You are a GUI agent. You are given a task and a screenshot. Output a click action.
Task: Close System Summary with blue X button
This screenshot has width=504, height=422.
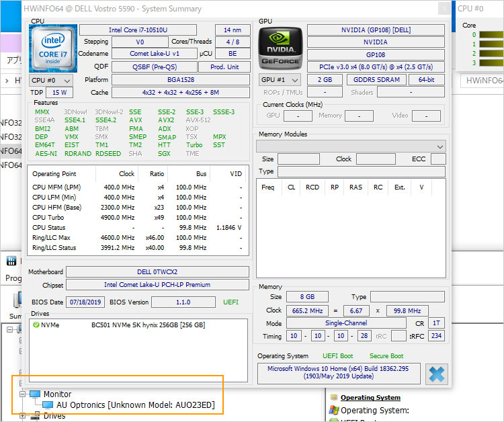tap(437, 374)
